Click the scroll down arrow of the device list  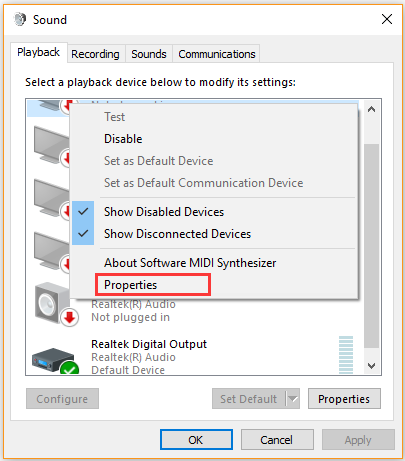click(x=371, y=366)
